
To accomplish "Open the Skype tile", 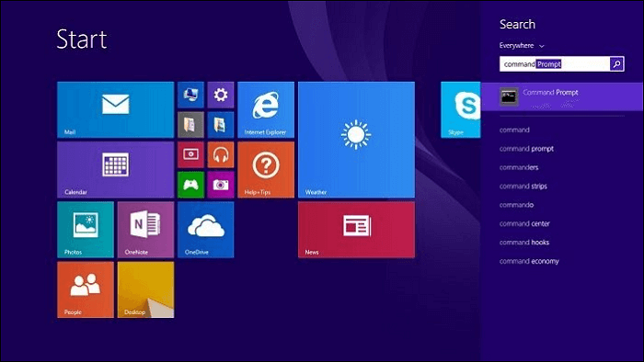I will (x=460, y=109).
